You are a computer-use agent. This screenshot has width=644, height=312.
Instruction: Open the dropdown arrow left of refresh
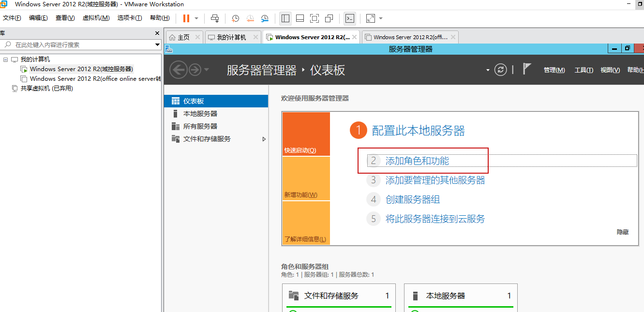[x=488, y=70]
